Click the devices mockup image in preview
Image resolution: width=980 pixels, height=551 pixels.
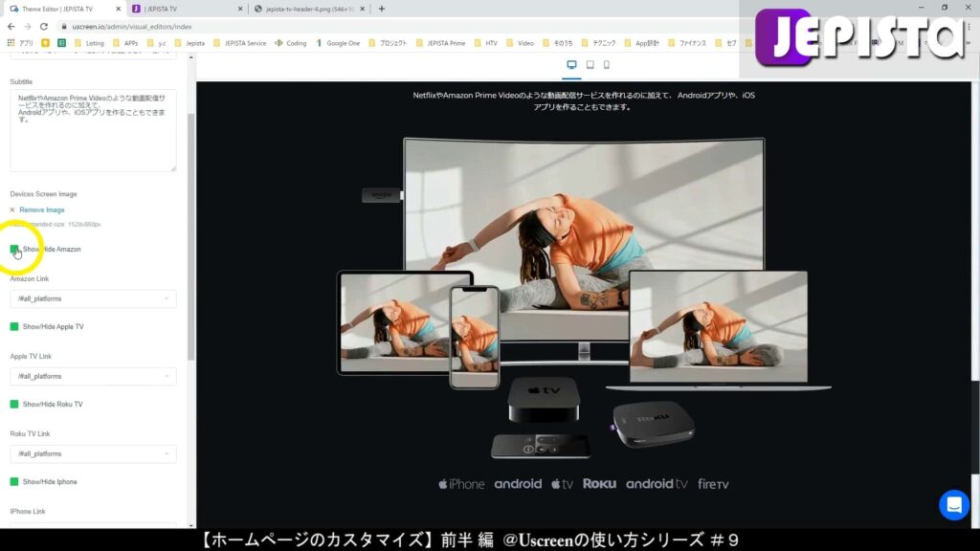[584, 298]
